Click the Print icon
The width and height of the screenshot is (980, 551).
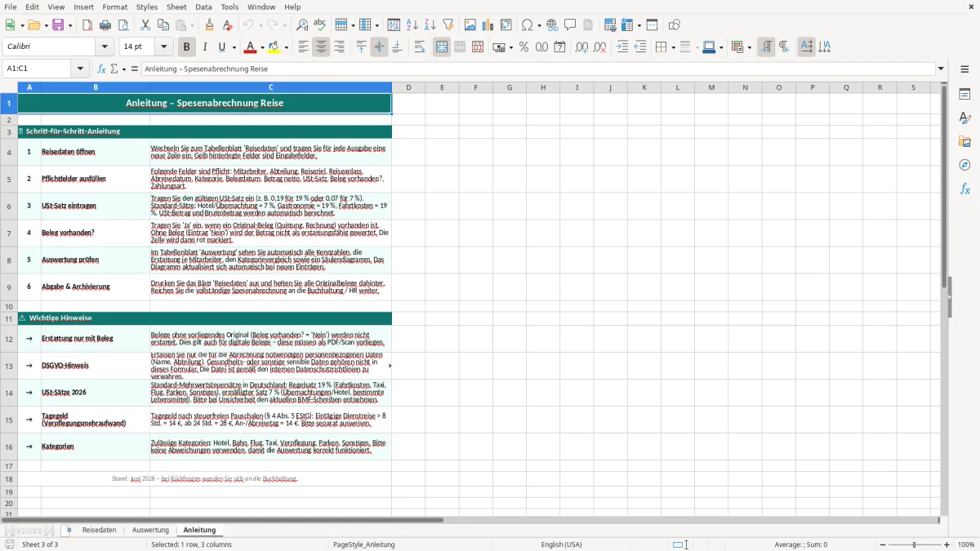point(105,25)
